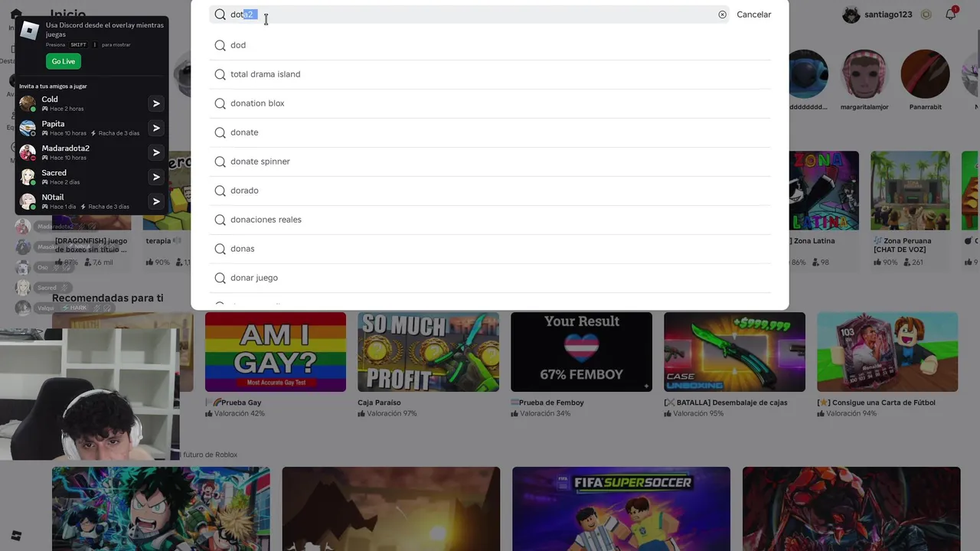980x551 pixels.
Task: Open the Robux icon next to username
Action: pyautogui.click(x=926, y=15)
